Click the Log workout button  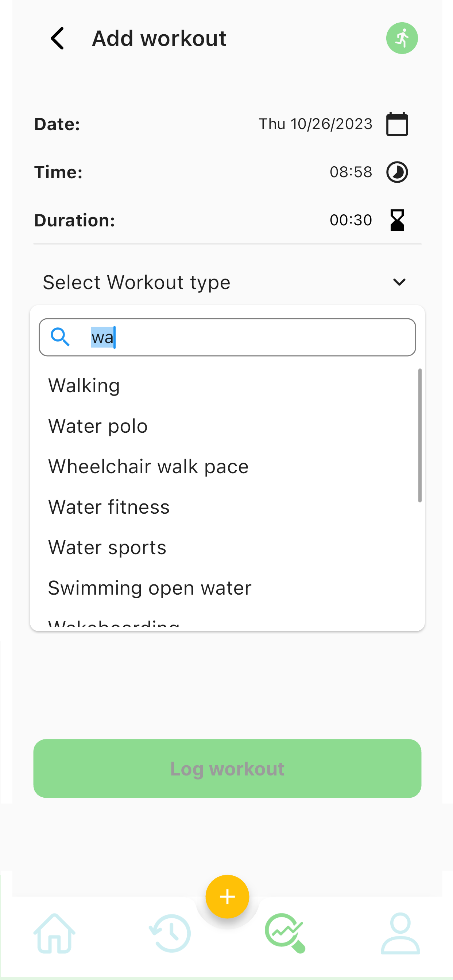227,769
